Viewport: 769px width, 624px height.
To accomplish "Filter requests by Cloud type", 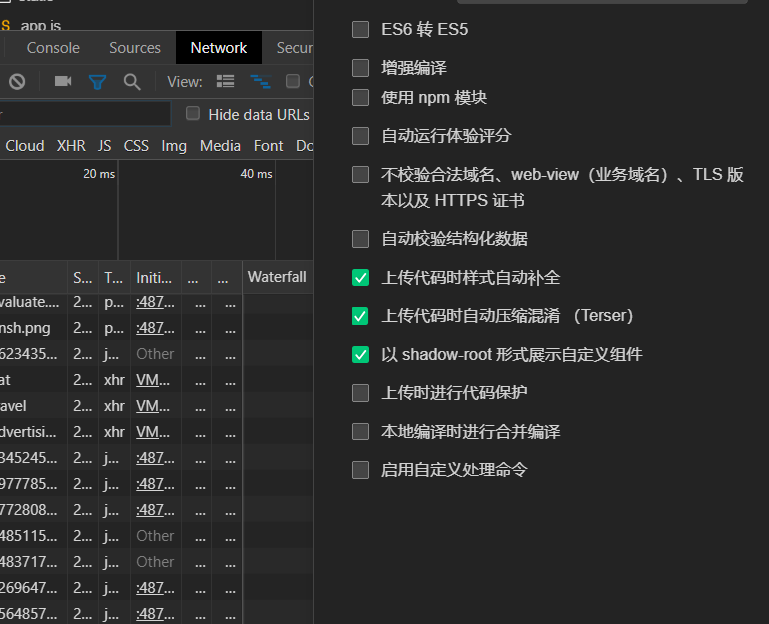I will pyautogui.click(x=25, y=146).
